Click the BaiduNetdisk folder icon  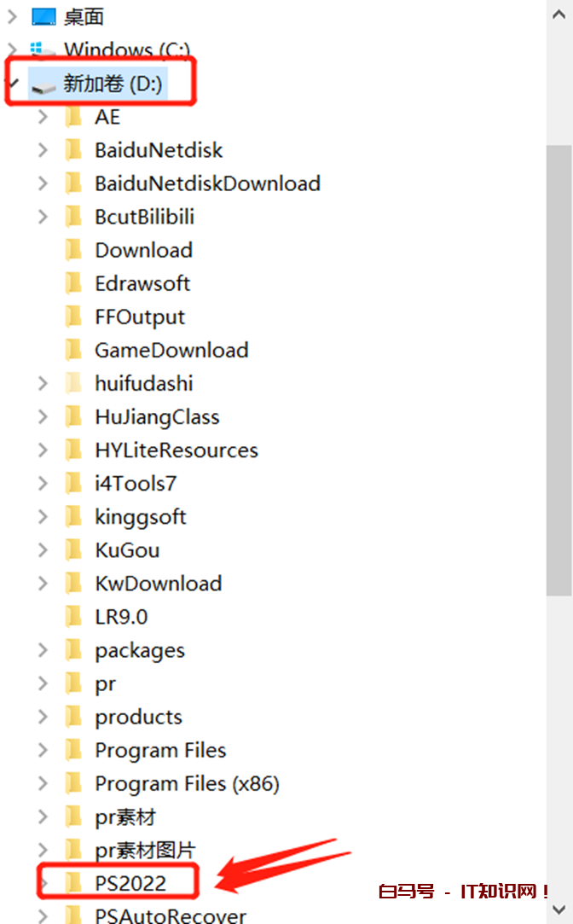(x=74, y=150)
